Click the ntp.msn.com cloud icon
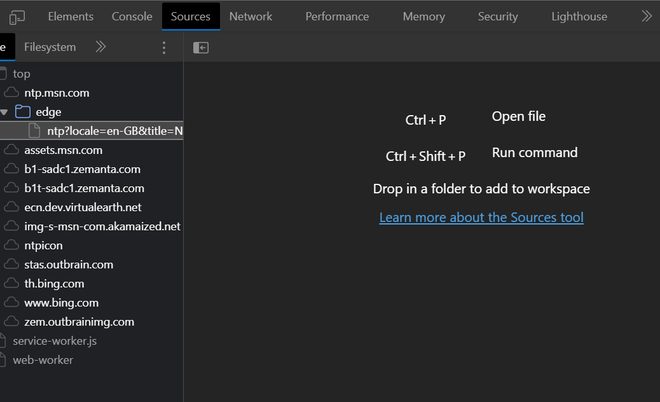660x402 pixels. pos(12,93)
